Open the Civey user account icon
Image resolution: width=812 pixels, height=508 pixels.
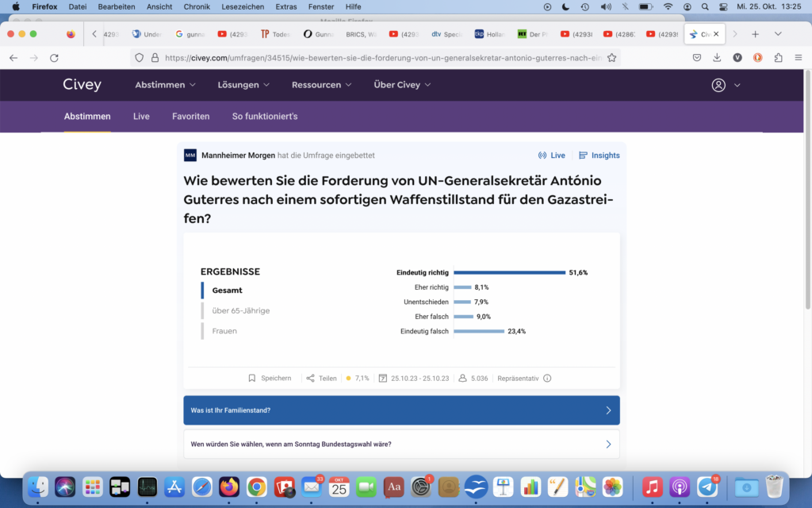(x=718, y=85)
